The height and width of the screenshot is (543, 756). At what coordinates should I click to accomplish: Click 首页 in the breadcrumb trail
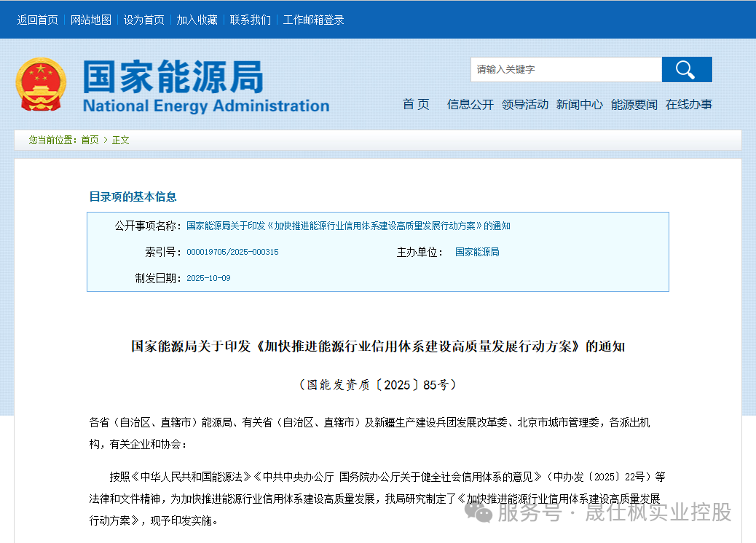[90, 140]
